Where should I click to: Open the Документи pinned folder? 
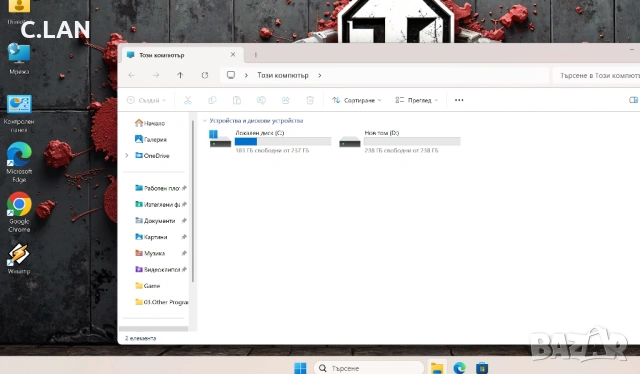pos(156,220)
